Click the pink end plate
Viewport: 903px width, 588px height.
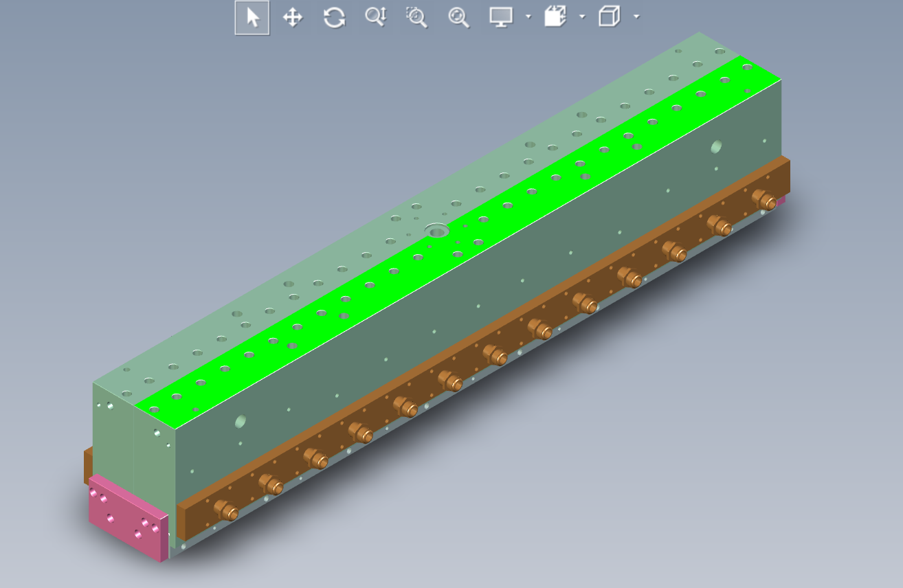127,519
